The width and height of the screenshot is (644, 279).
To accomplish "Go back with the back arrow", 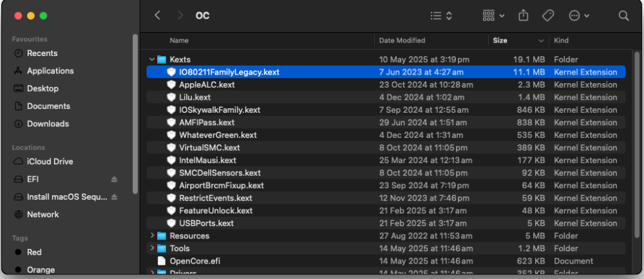I will click(x=157, y=15).
